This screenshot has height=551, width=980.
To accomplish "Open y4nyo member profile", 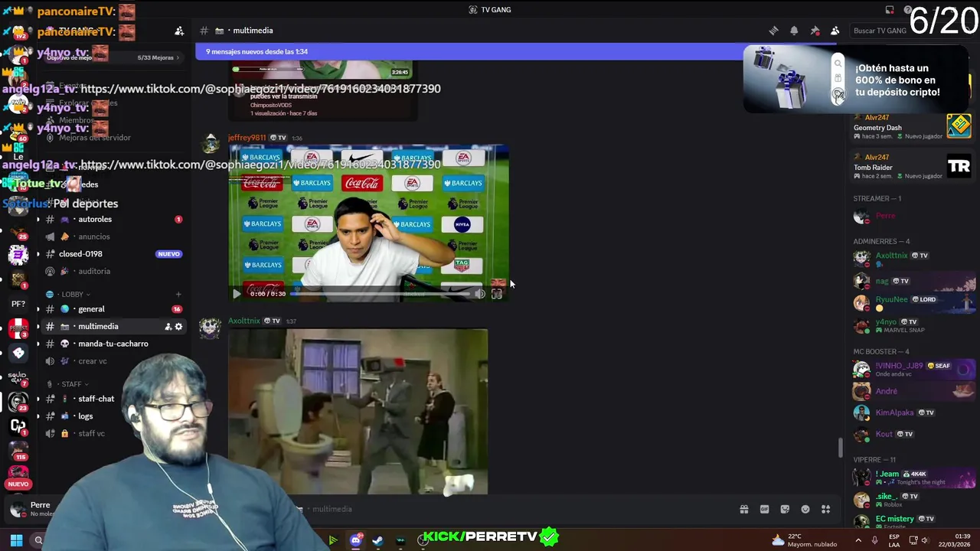I will pos(915,325).
